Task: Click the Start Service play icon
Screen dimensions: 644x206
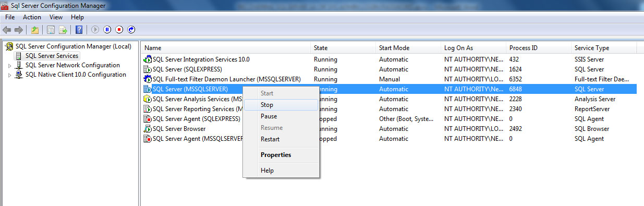Action: 95,30
